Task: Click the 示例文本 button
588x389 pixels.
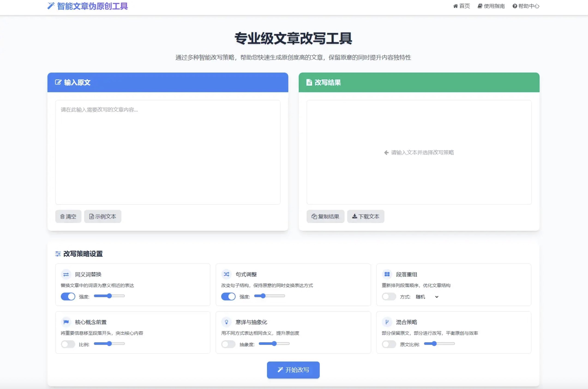Action: [102, 216]
